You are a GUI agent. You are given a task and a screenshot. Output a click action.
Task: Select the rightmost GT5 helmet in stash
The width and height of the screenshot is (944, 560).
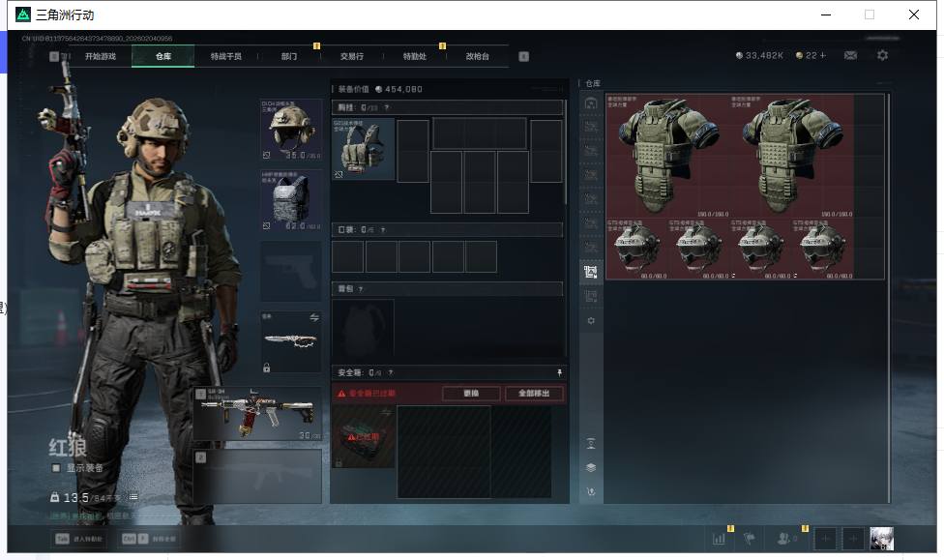pyautogui.click(x=822, y=249)
